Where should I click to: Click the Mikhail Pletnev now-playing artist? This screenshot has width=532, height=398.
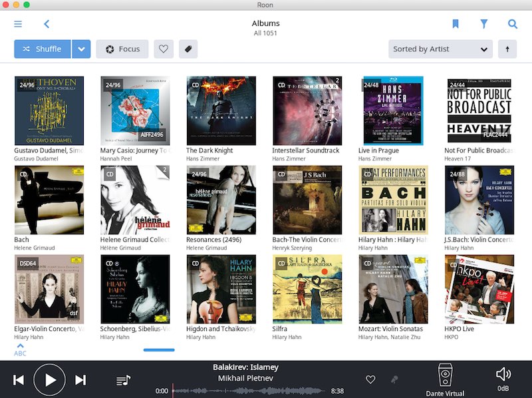245,378
